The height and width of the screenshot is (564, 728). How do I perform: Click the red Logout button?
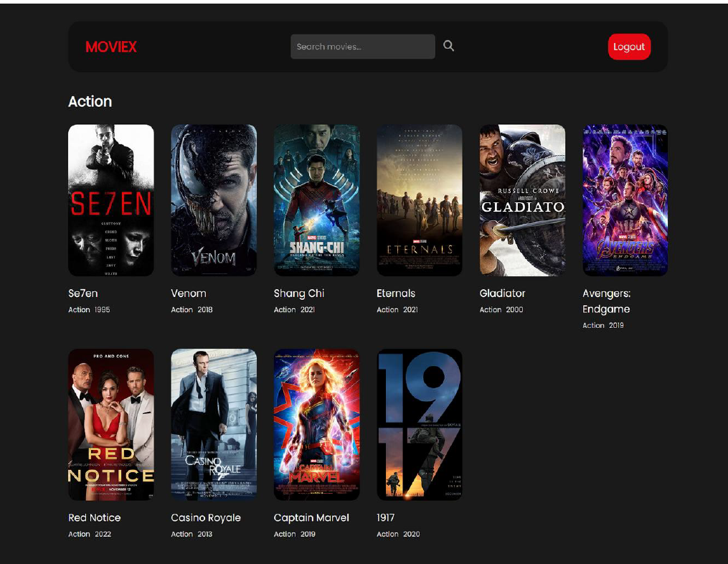629,47
